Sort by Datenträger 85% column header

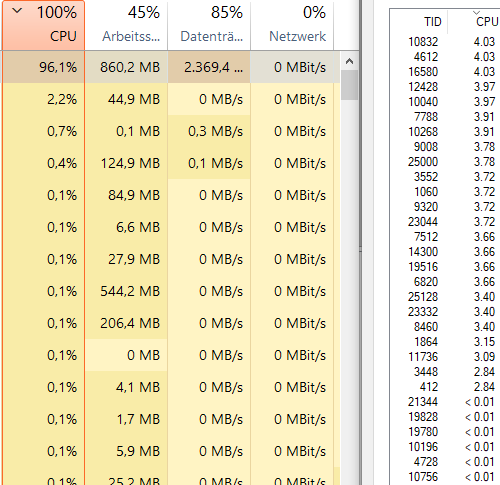209,25
